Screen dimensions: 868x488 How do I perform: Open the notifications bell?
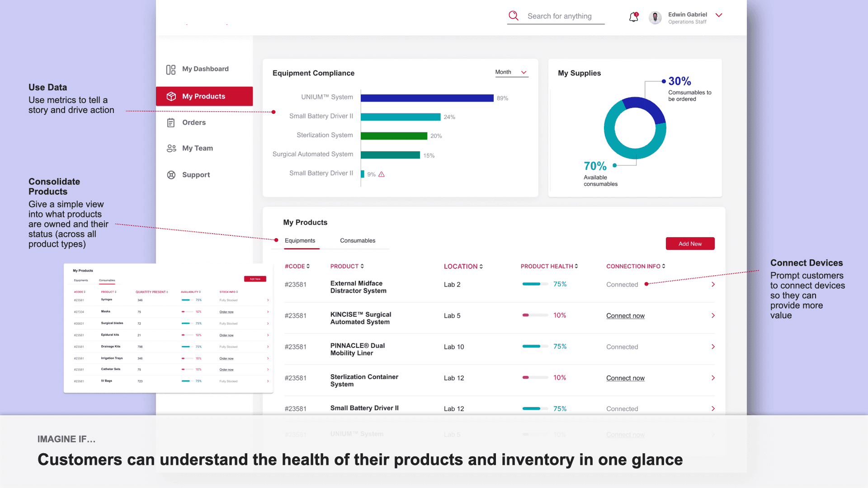point(633,17)
